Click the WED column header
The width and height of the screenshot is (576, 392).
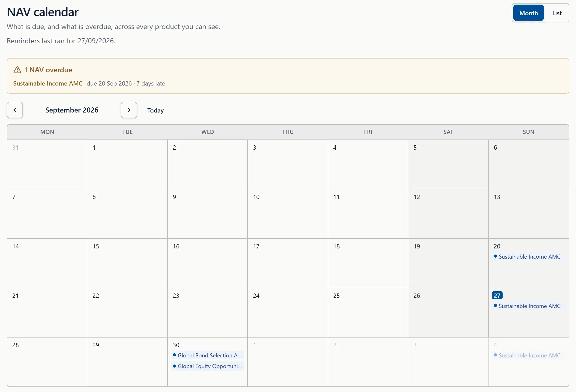pyautogui.click(x=208, y=132)
